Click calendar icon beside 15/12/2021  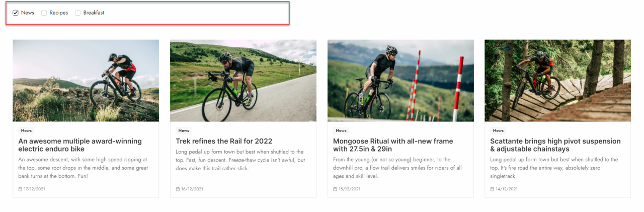335,189
